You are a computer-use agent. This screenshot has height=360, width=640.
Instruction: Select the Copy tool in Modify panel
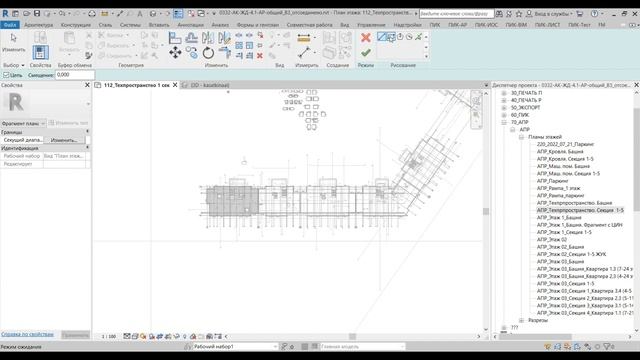(x=191, y=53)
